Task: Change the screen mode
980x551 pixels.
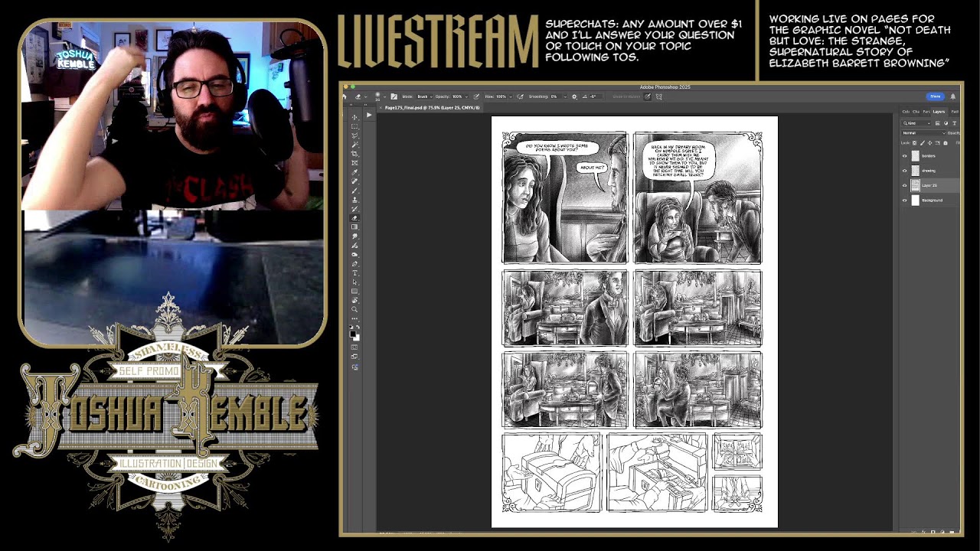Action: [x=354, y=356]
